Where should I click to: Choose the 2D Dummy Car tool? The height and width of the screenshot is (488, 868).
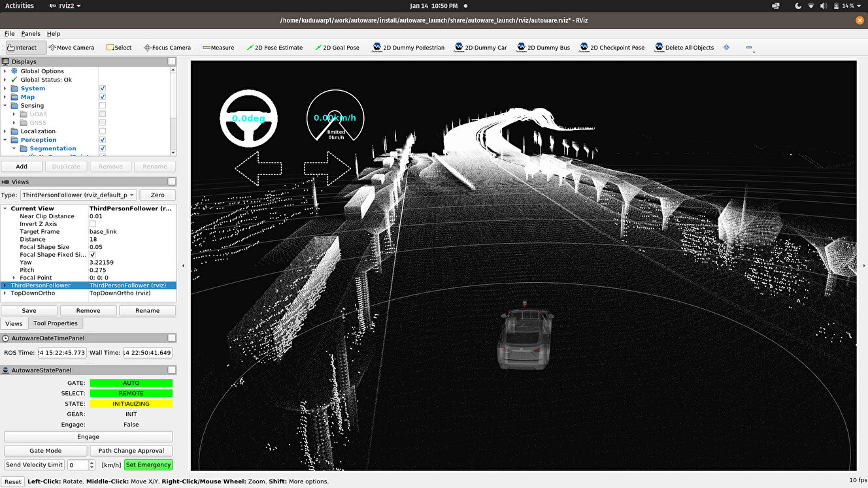(481, 48)
